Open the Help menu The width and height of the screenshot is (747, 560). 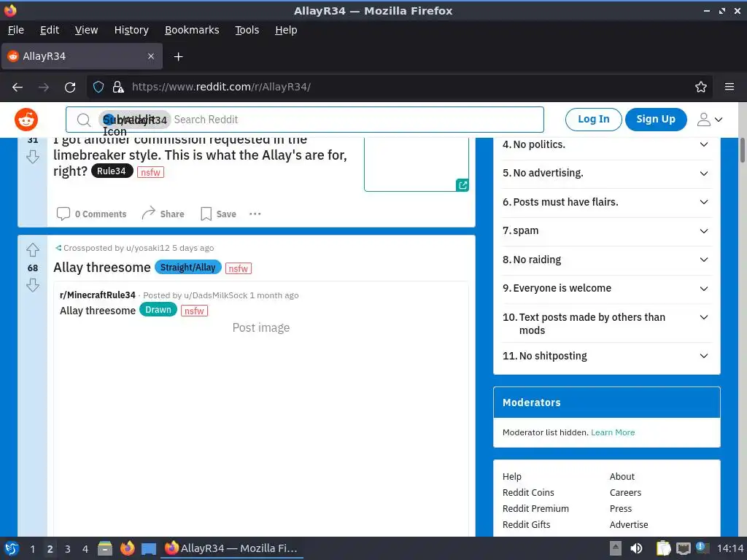click(286, 30)
